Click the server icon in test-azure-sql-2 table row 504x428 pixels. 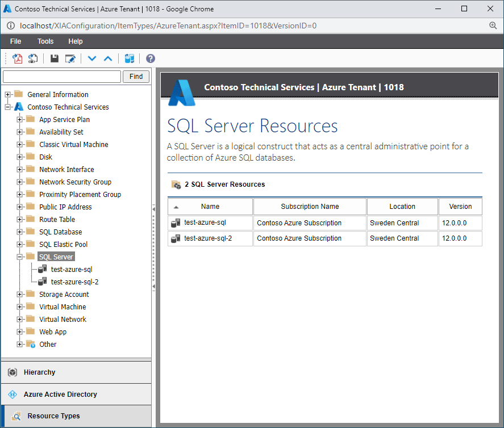176,238
